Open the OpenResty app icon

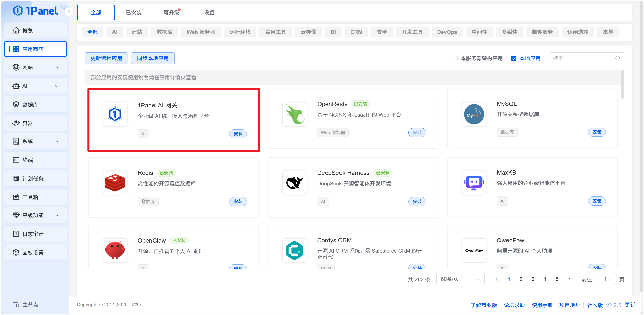(294, 114)
